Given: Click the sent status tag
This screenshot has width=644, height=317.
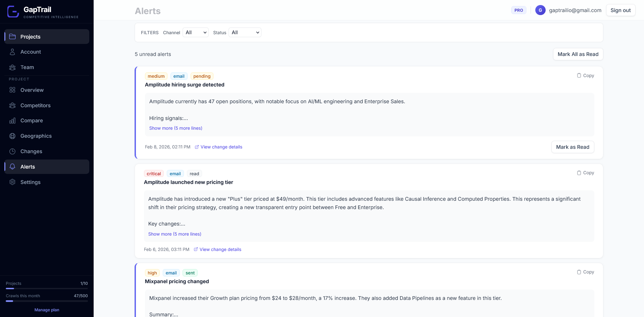Looking at the screenshot, I should [x=190, y=273].
